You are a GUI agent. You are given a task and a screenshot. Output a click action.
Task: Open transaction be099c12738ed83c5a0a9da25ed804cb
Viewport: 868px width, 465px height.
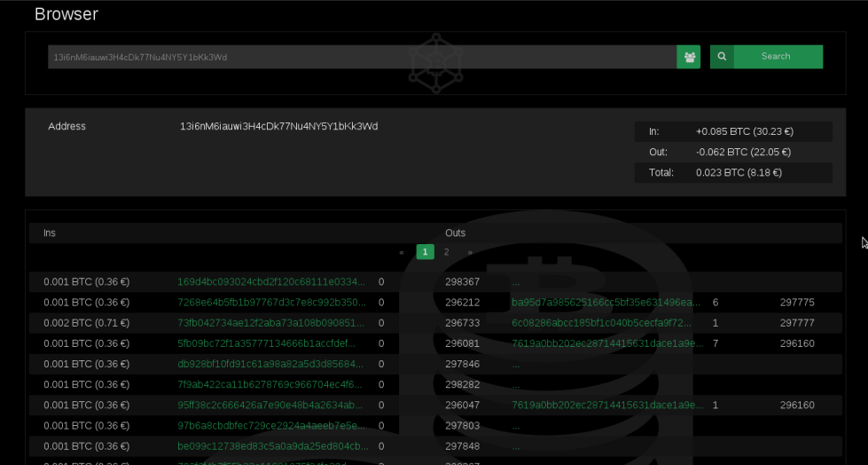point(271,446)
